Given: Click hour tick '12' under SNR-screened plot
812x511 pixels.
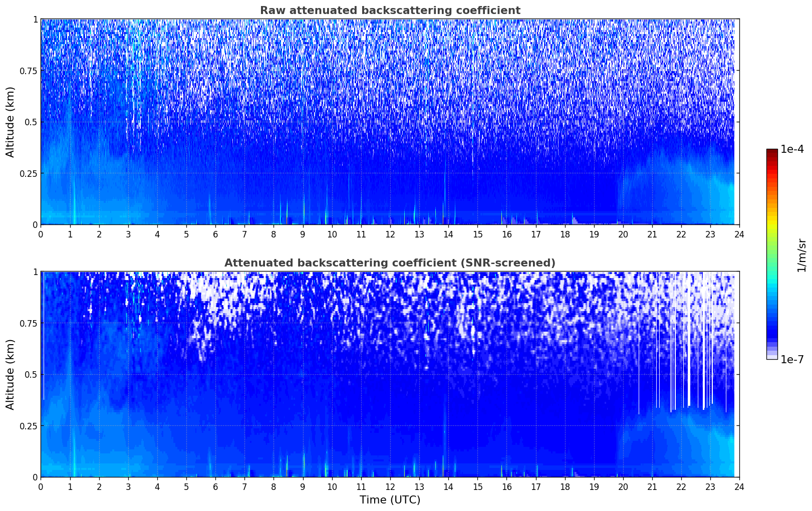Looking at the screenshot, I should [x=390, y=486].
